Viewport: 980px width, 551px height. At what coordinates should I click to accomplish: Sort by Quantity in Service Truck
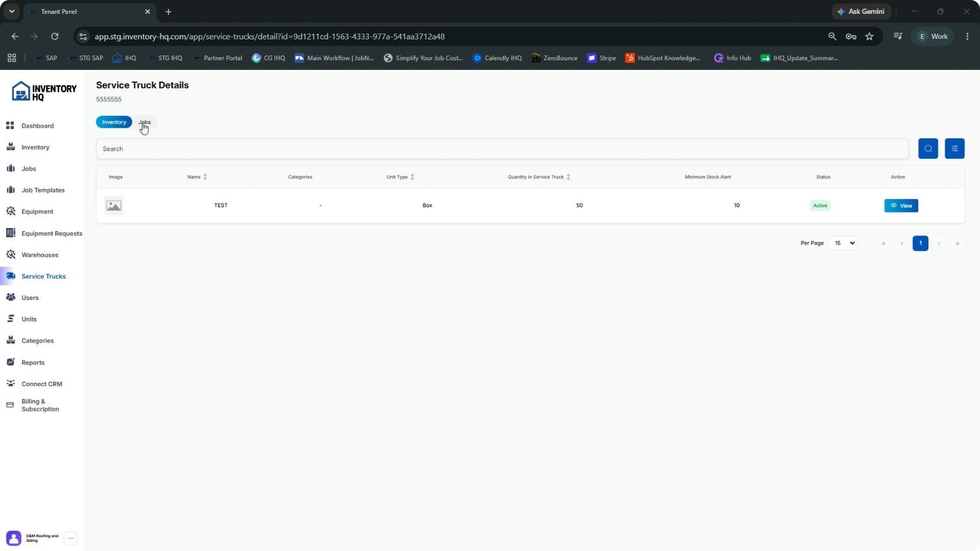539,177
